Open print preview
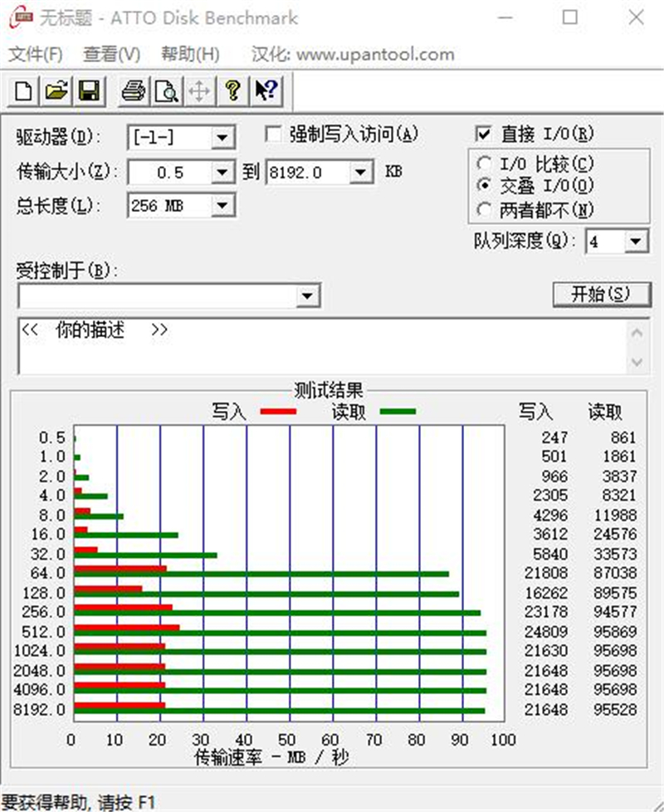This screenshot has height=812, width=664. pyautogui.click(x=166, y=91)
